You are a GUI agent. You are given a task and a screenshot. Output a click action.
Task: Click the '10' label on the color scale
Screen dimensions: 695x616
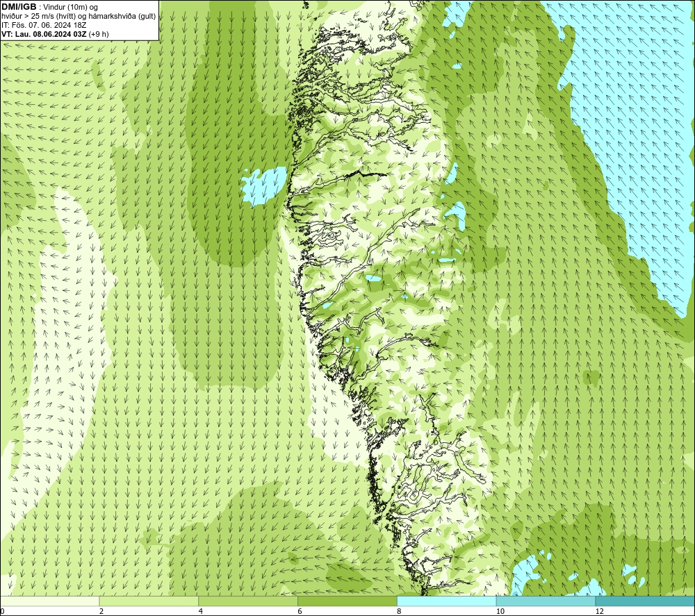(500, 612)
